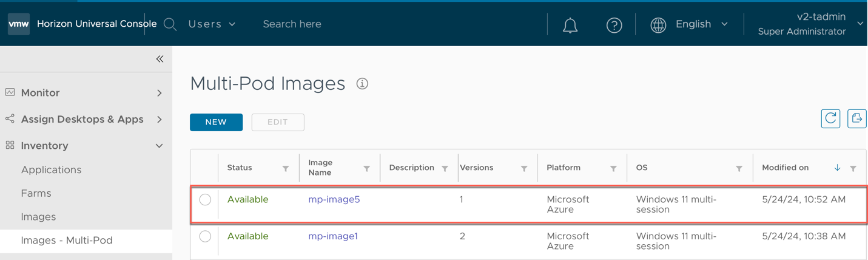Click the NEW button
The height and width of the screenshot is (260, 868).
[x=216, y=122]
